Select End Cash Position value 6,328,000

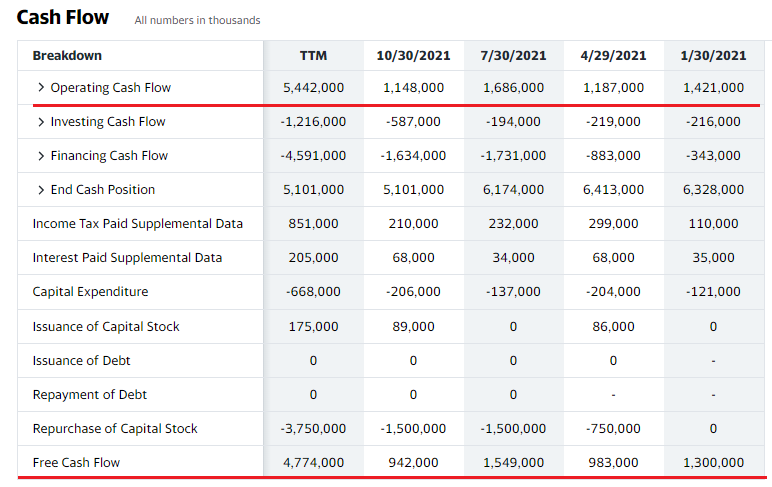(x=713, y=190)
